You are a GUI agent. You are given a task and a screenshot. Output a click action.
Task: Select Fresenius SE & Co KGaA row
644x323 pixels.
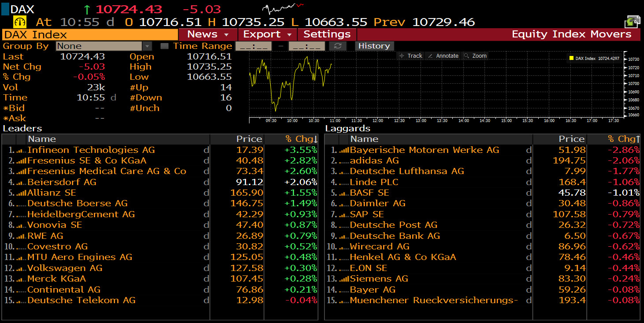coord(160,161)
